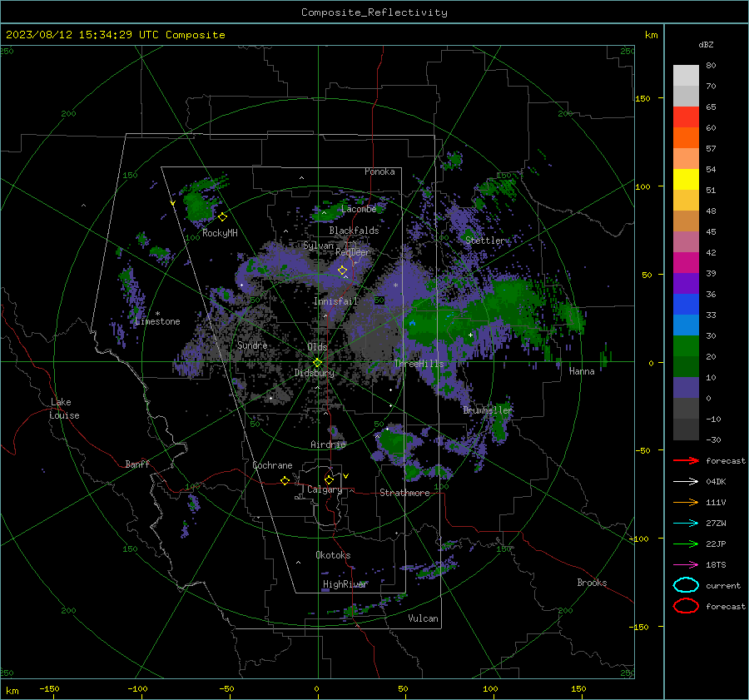Click the Sylvan label

(318, 246)
